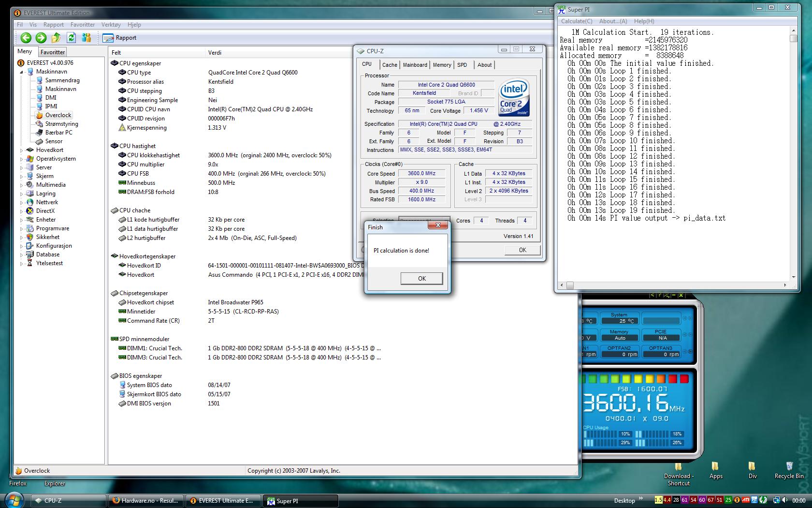Image resolution: width=812 pixels, height=508 pixels.
Task: Expand the Operativsystem tree node
Action: (x=22, y=159)
